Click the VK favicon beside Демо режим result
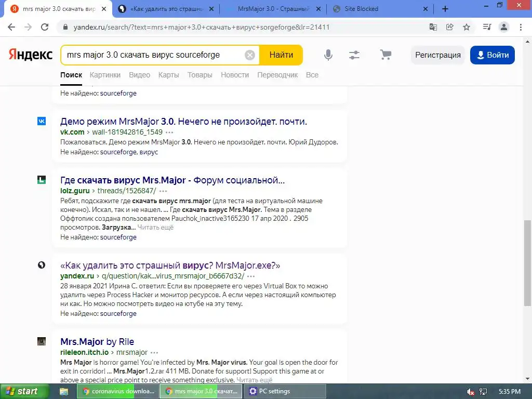The width and height of the screenshot is (532, 399). click(x=42, y=121)
